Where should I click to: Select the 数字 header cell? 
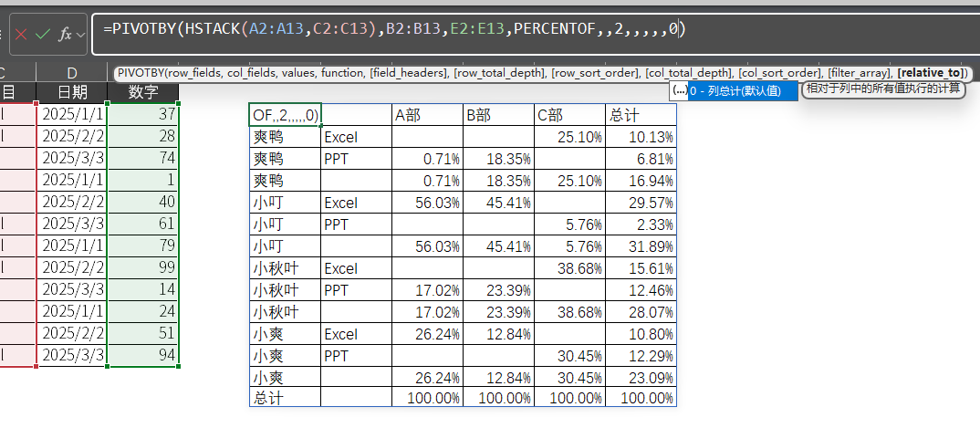pos(144,92)
